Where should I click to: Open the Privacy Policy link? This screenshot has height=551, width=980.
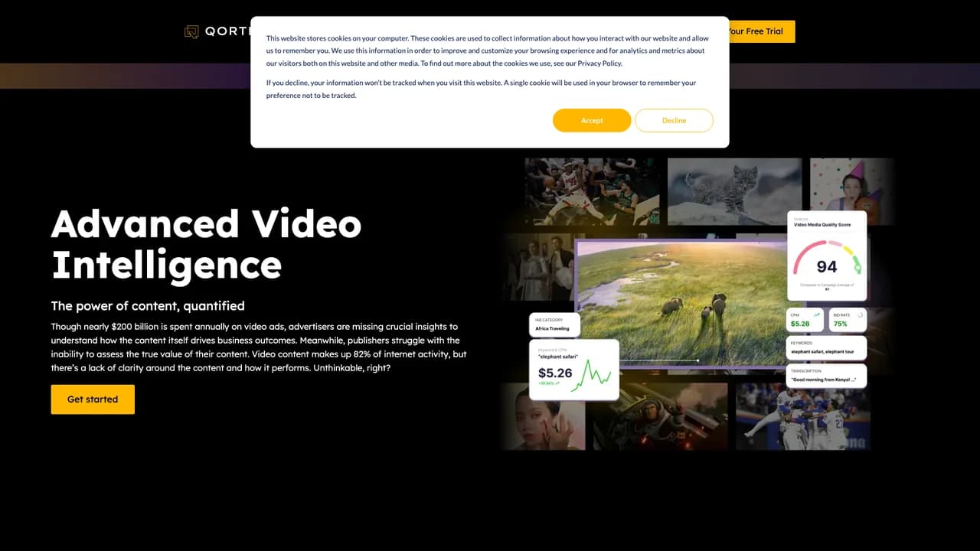click(x=599, y=64)
